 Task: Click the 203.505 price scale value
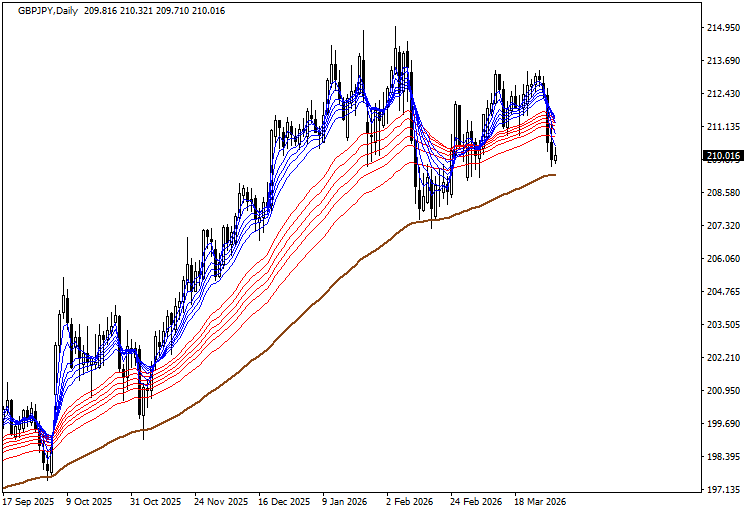tap(722, 325)
